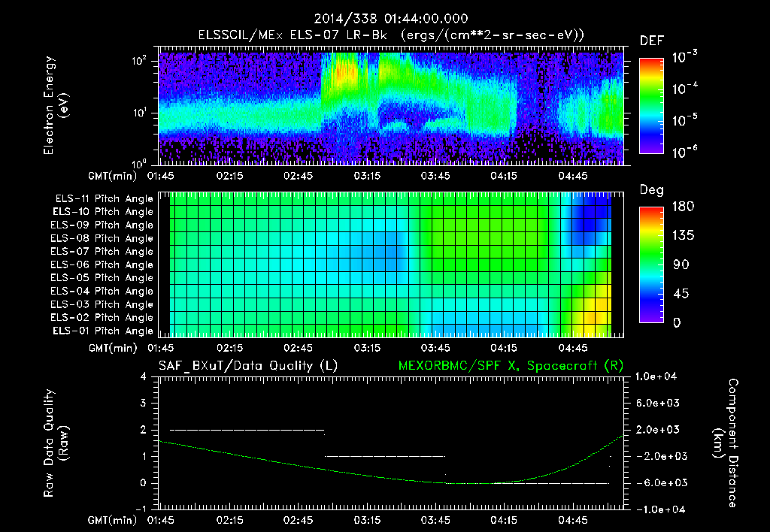Image resolution: width=770 pixels, height=532 pixels.
Task: Click the 04:45 tick label under pitch angle plot
Action: [572, 348]
